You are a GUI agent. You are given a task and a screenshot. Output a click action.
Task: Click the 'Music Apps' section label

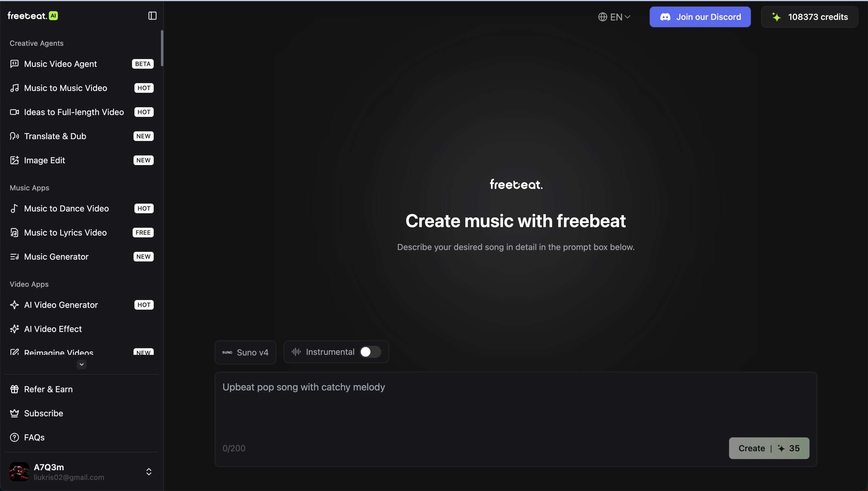coord(29,188)
